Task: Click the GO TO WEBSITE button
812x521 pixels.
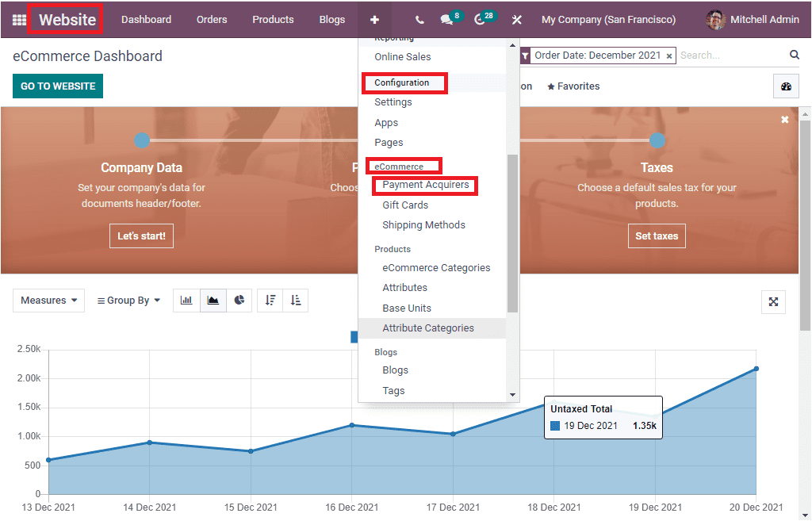Action: click(x=57, y=86)
